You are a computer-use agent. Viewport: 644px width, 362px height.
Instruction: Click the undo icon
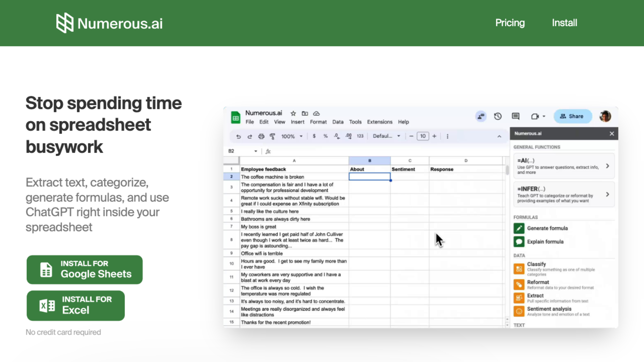point(238,136)
